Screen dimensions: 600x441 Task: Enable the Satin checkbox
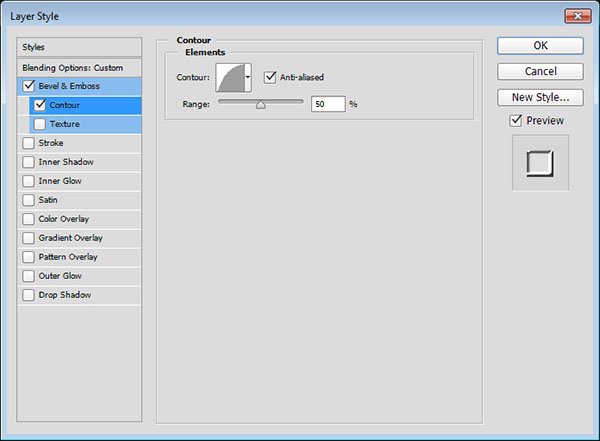(28, 200)
